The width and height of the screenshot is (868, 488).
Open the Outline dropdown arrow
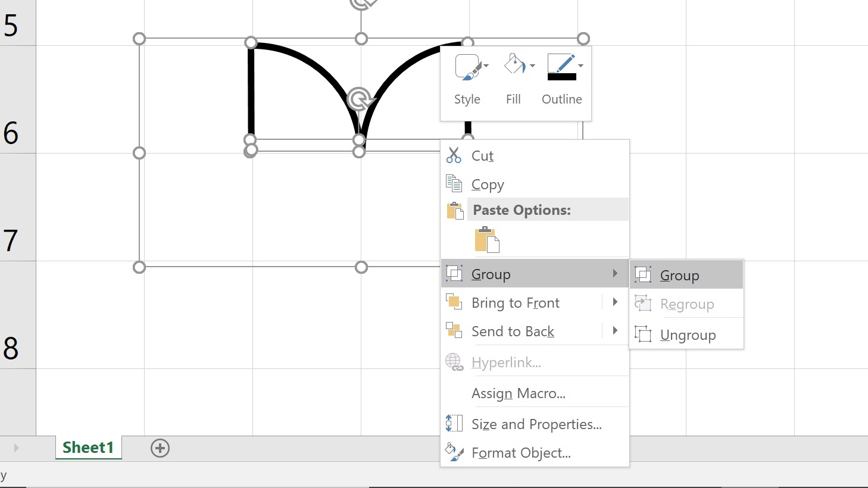[x=580, y=65]
